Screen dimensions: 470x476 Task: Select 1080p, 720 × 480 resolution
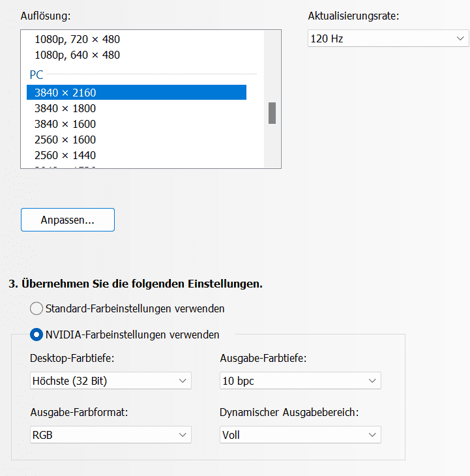click(x=77, y=39)
